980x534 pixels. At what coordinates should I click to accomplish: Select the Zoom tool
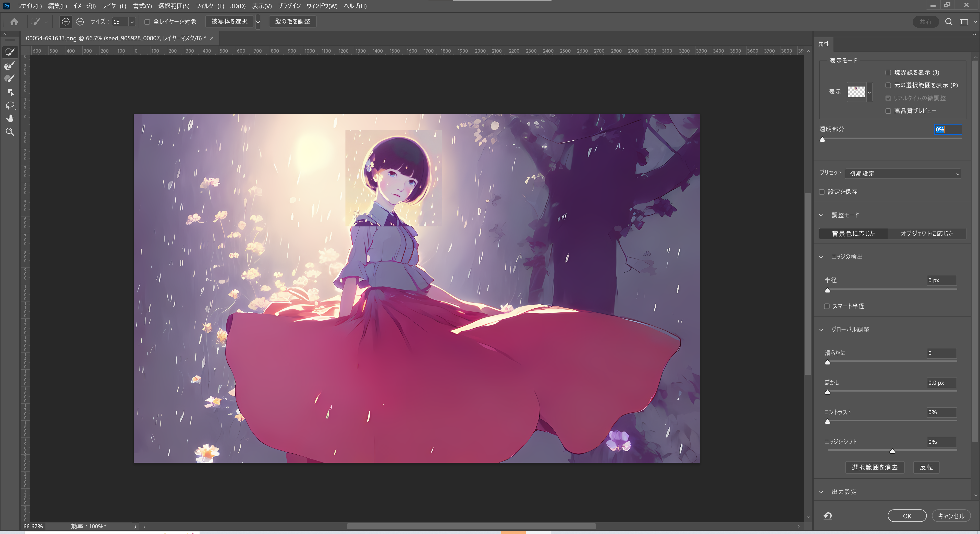(10, 132)
